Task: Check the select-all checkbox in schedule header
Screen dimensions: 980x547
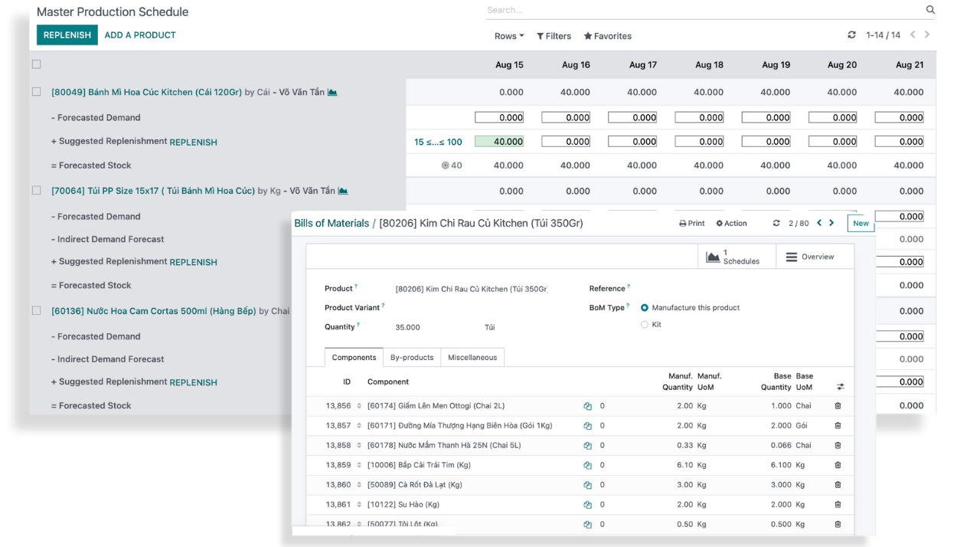Action: point(36,64)
